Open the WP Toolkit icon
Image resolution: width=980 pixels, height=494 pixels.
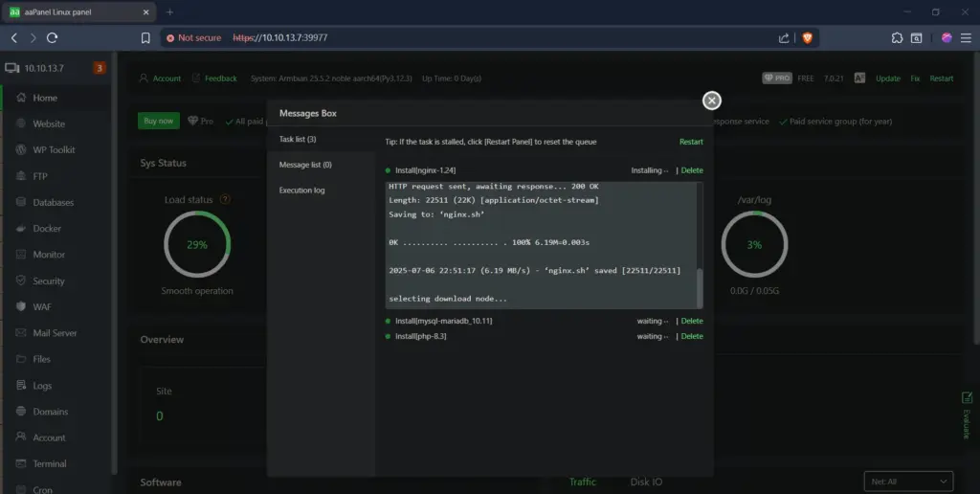[x=21, y=150]
